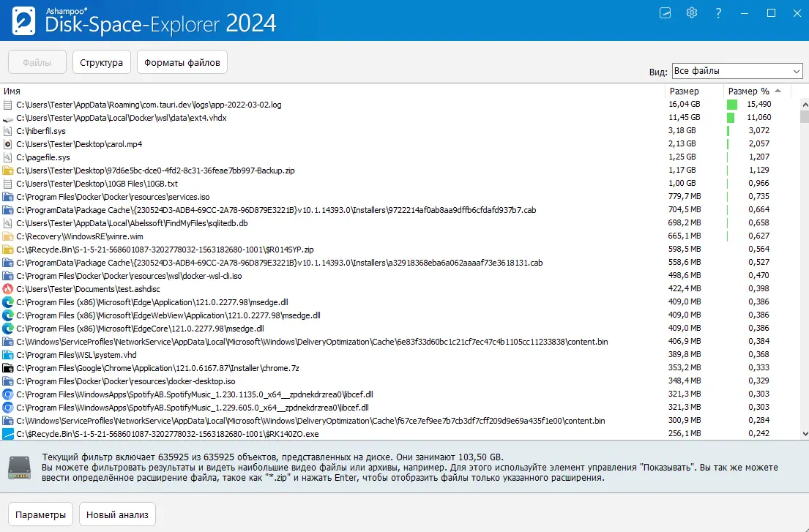Toggle the skin/theme icon in title bar
Image resolution: width=809 pixels, height=532 pixels.
click(665, 13)
